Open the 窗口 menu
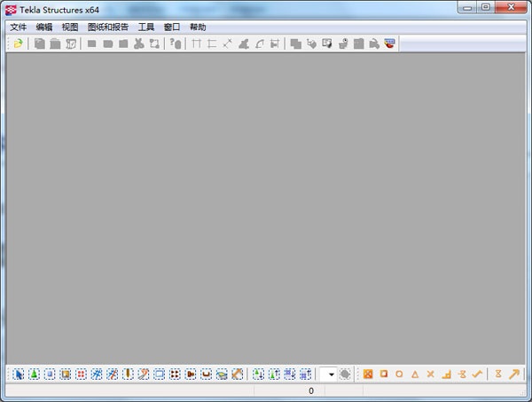 click(x=172, y=28)
